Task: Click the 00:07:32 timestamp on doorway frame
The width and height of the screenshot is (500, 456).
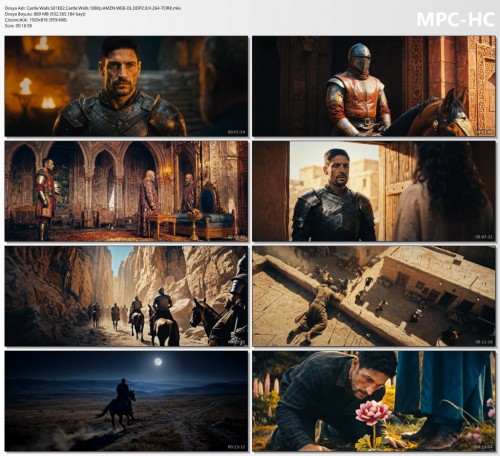Action: point(484,237)
